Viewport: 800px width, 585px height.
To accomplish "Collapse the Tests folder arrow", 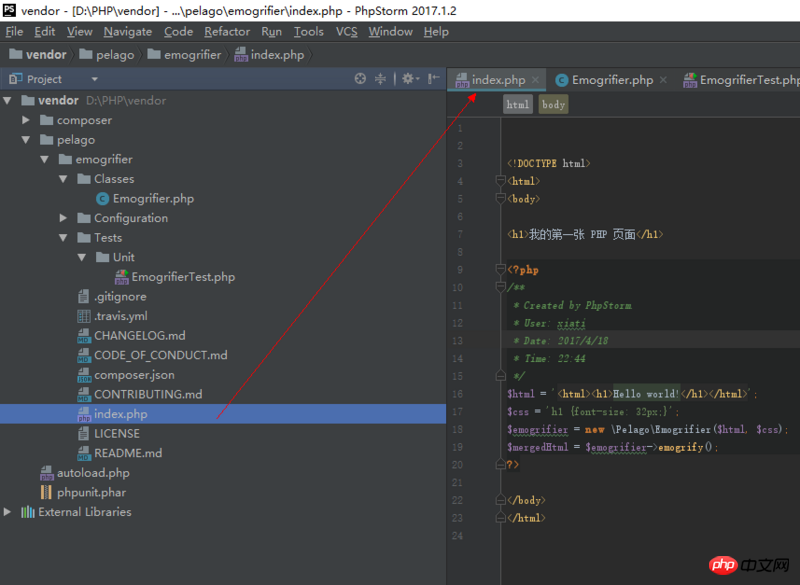I will pos(63,238).
